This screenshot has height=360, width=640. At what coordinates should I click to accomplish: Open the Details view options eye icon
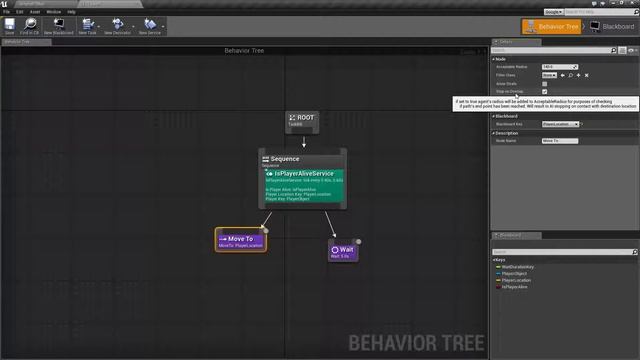[x=632, y=50]
